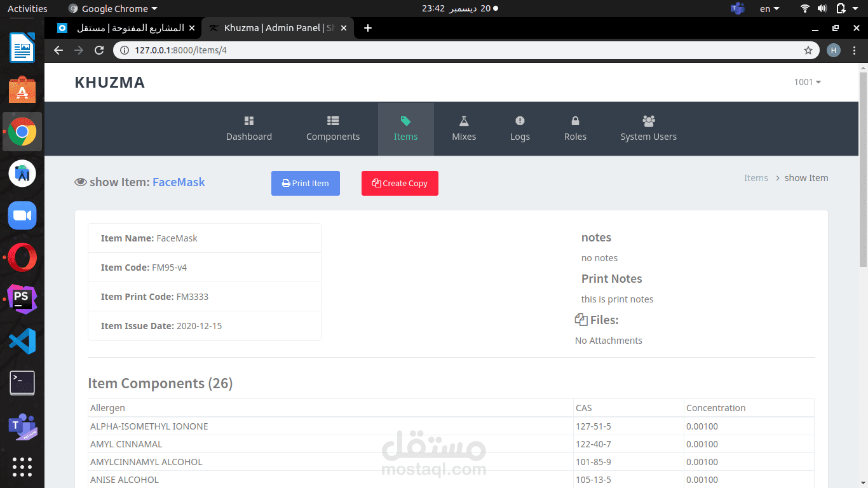Go back with browser back arrow
The image size is (868, 488).
tap(58, 50)
